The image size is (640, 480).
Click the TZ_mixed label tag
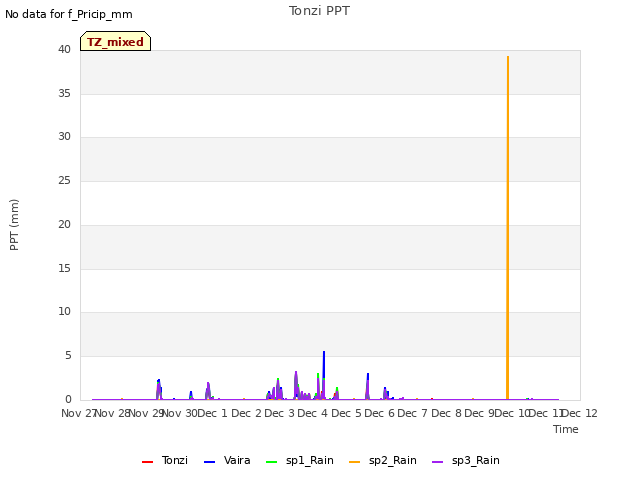(116, 41)
